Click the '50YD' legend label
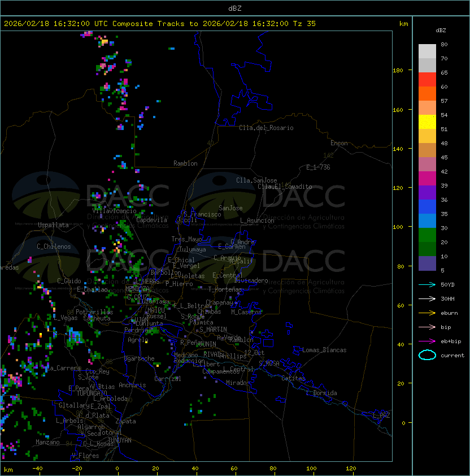470x476 pixels. pyautogui.click(x=447, y=285)
